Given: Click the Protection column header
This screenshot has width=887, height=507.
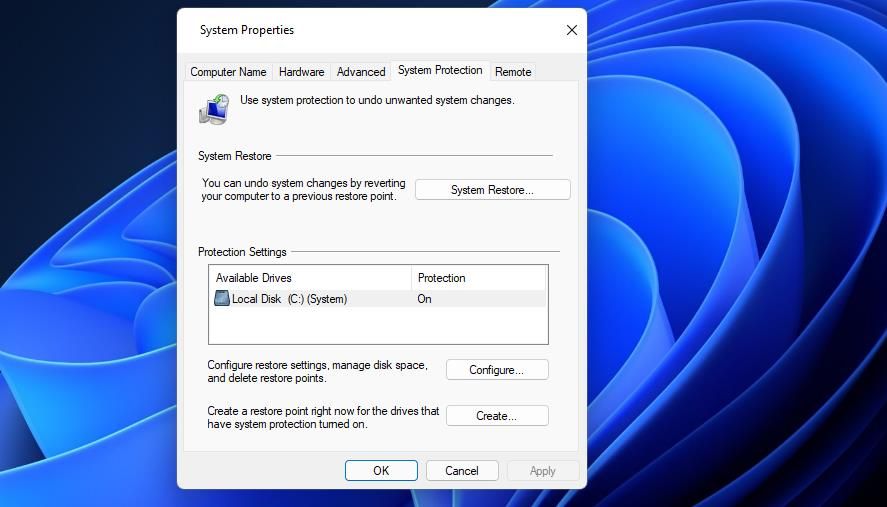Looking at the screenshot, I should (479, 278).
